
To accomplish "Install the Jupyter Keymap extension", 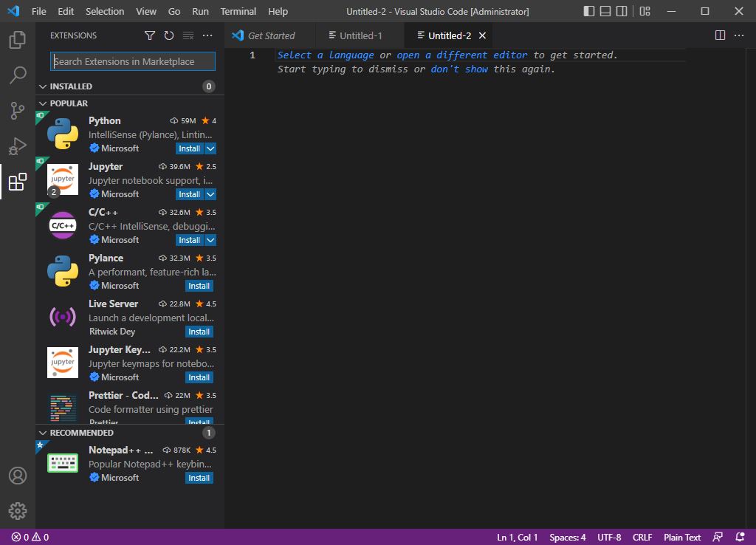I will coord(199,377).
